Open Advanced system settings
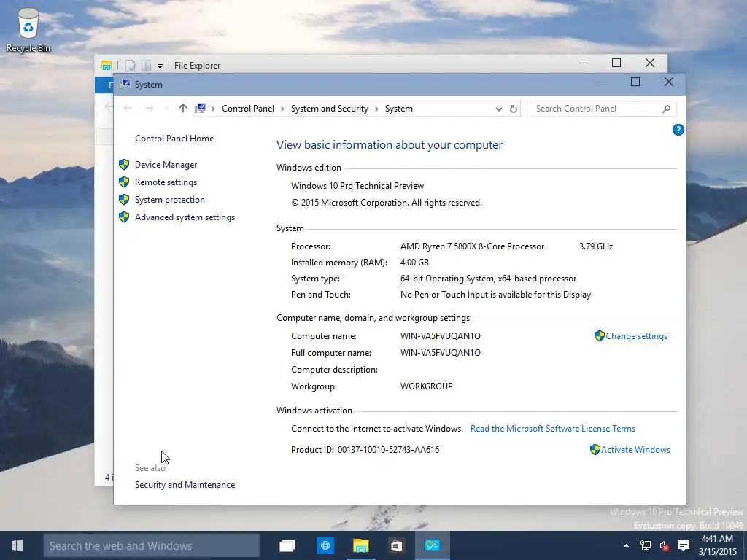 [x=185, y=217]
